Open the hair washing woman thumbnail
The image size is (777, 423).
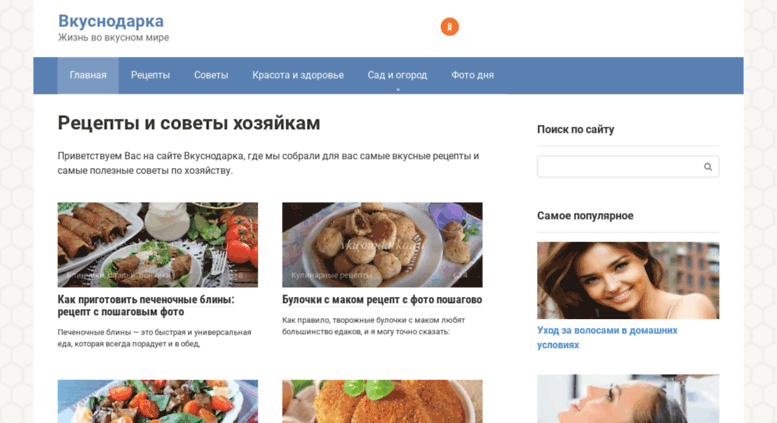pos(628,399)
